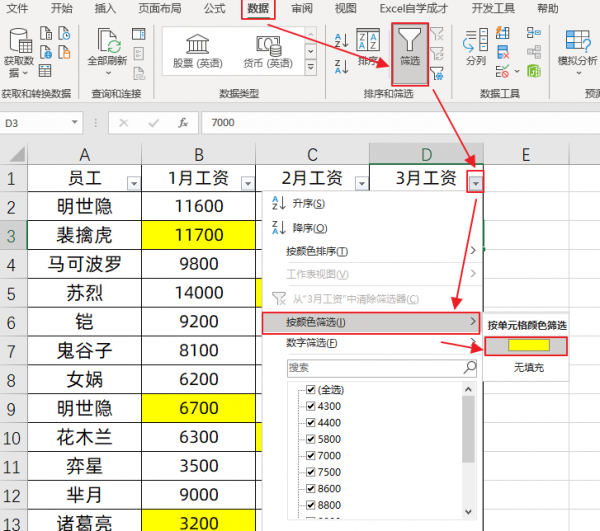Open the 文件 tab
Viewport: 600px width, 531px height.
pyautogui.click(x=18, y=8)
